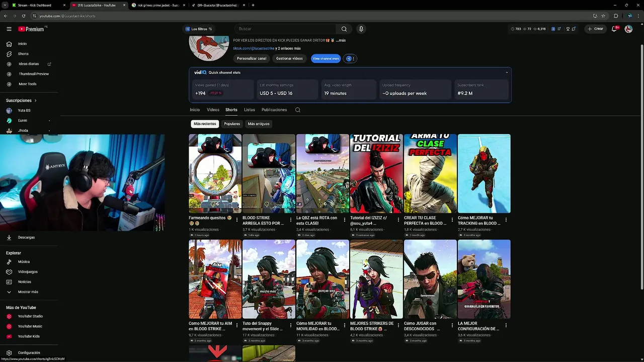Click the View channel stats button

click(x=326, y=58)
